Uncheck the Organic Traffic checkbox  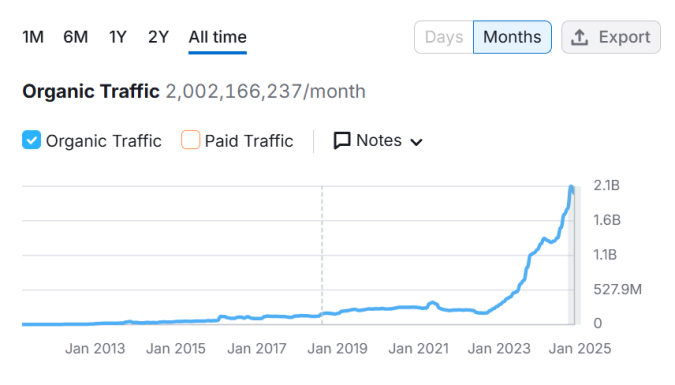[x=31, y=140]
